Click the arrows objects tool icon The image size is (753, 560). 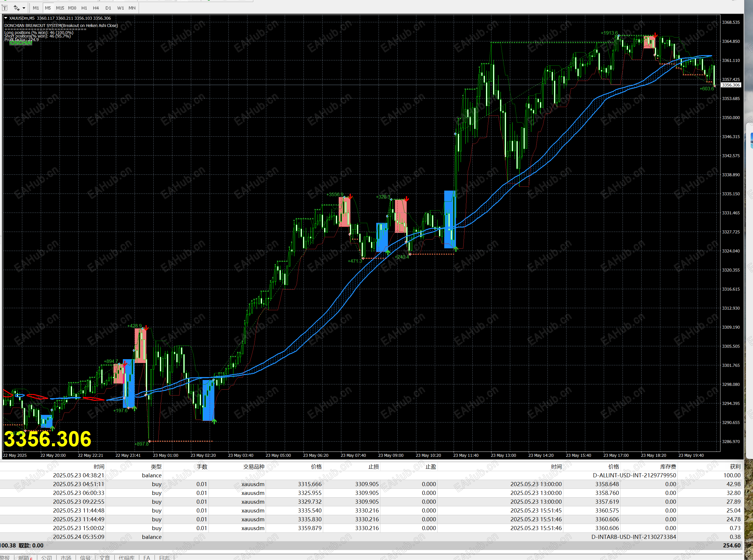[16, 8]
